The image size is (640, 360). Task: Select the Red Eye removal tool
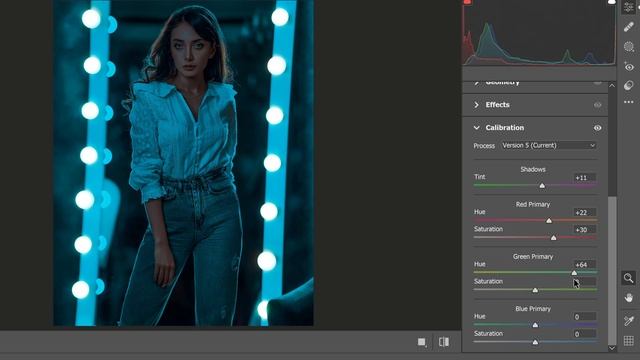(629, 66)
